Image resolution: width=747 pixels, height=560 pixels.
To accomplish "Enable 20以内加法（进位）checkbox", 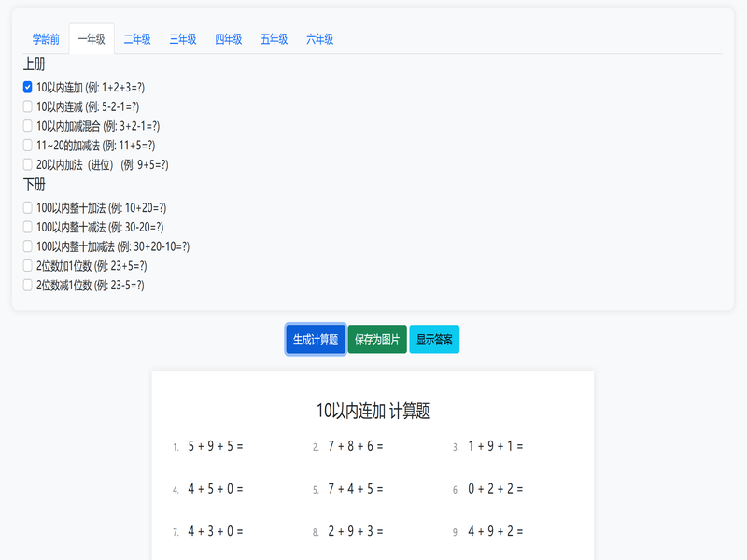I will 28,164.
